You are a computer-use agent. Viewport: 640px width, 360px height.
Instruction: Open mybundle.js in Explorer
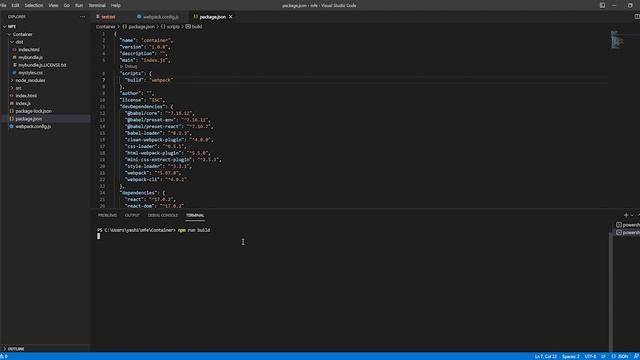tap(30, 58)
